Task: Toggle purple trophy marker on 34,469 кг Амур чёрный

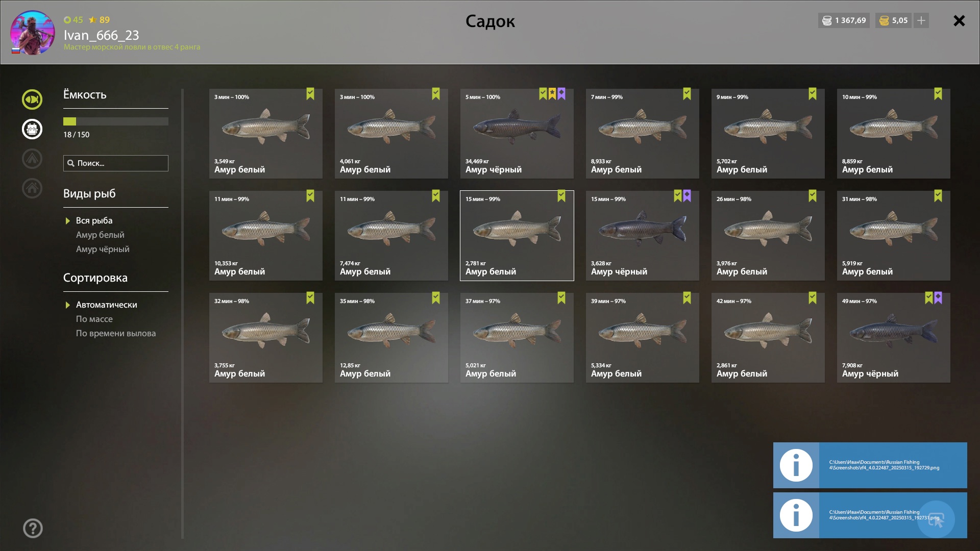Action: pyautogui.click(x=561, y=94)
